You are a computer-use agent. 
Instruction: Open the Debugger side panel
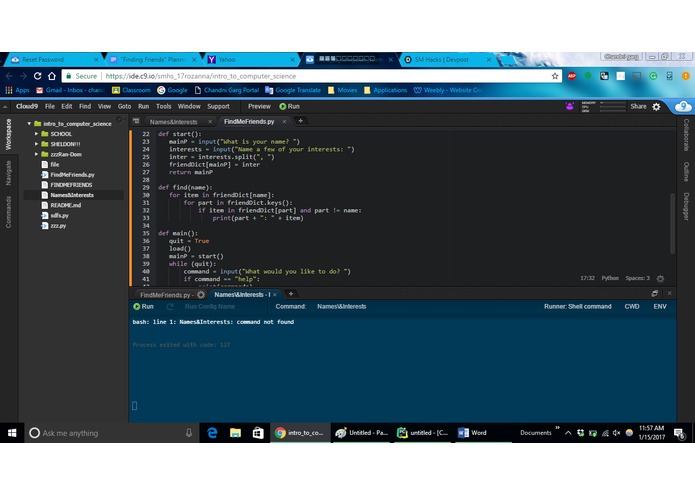(x=686, y=206)
